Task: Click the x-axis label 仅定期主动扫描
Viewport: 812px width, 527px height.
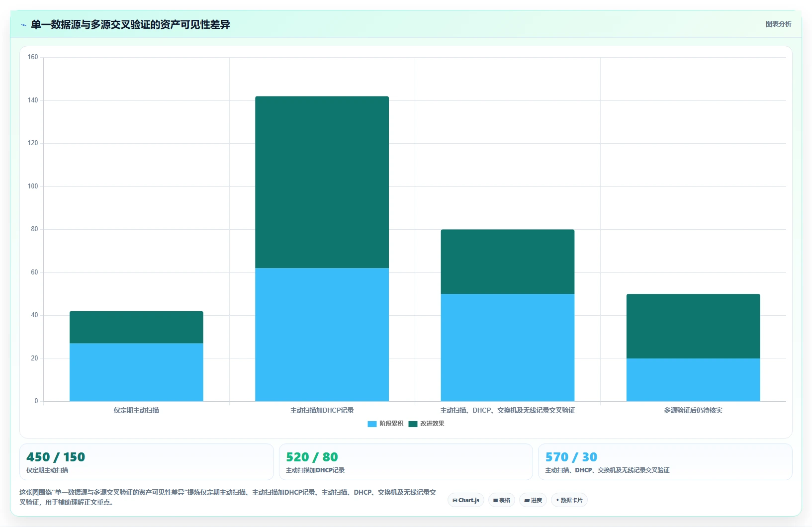Action: pos(136,410)
